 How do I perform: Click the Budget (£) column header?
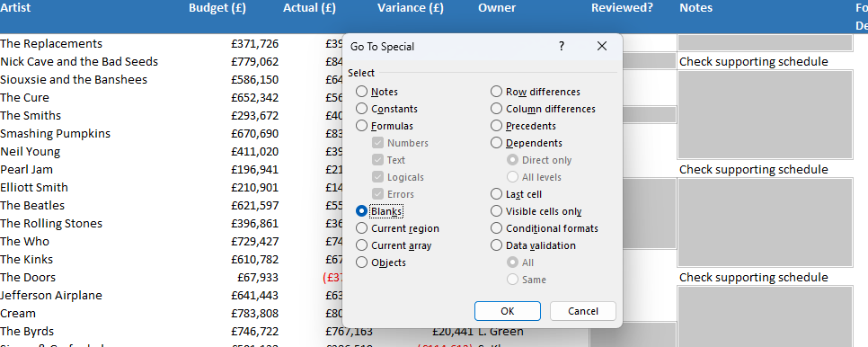217,8
